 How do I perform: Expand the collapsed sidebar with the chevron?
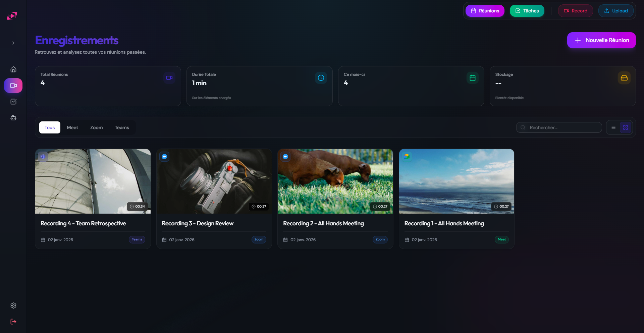(13, 43)
